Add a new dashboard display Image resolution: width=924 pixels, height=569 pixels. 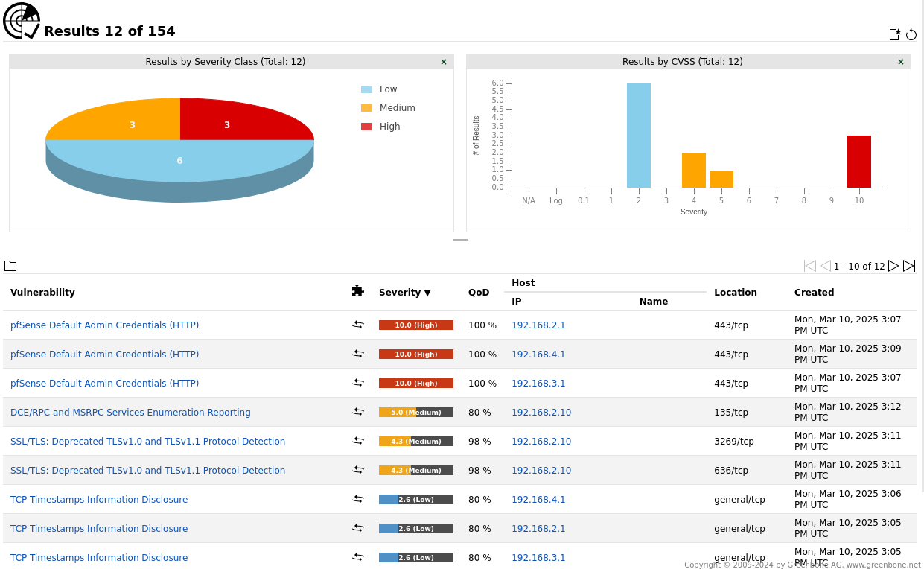pos(895,34)
